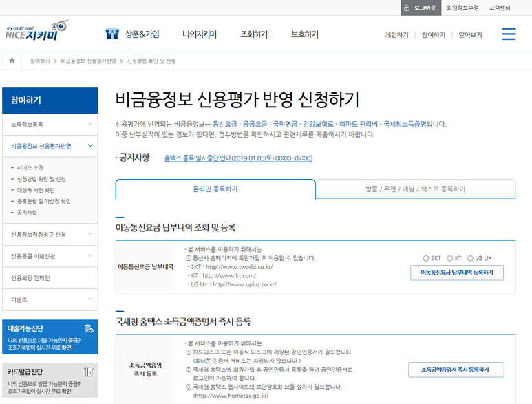Image resolution: width=532 pixels, height=404 pixels.
Task: Click the 로그아웃 button
Action: 421,8
